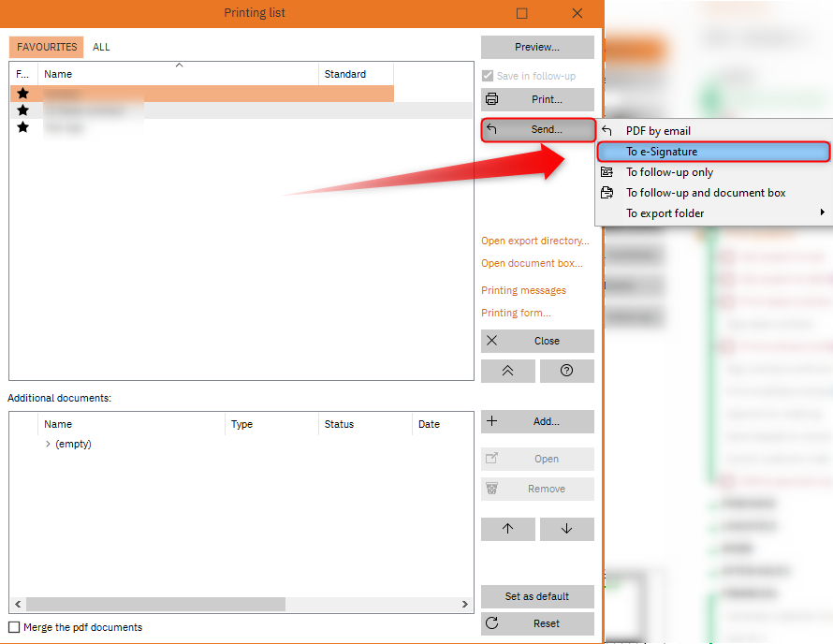
Task: Click PDF by email arrow icon
Action: coord(606,131)
